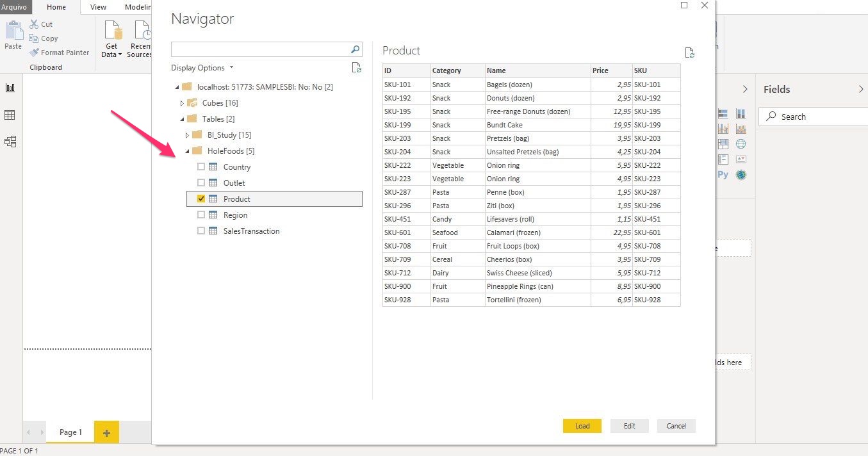Open the Model relationships view icon
The height and width of the screenshot is (456, 868).
point(10,142)
